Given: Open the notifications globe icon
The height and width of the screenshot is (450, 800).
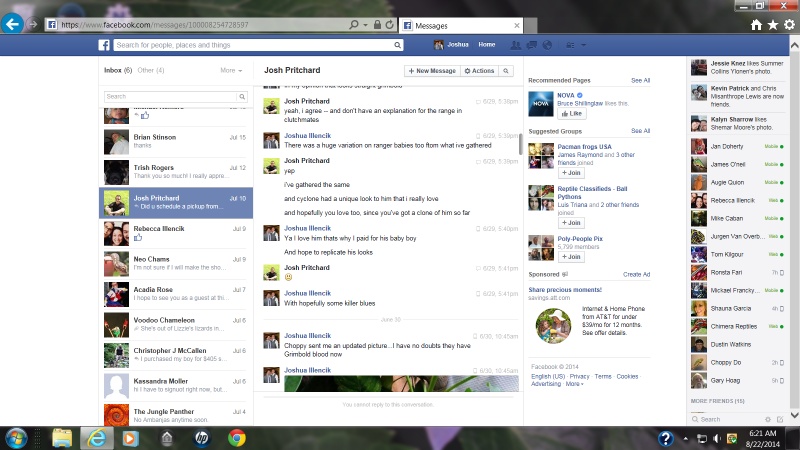Looking at the screenshot, I should point(547,45).
